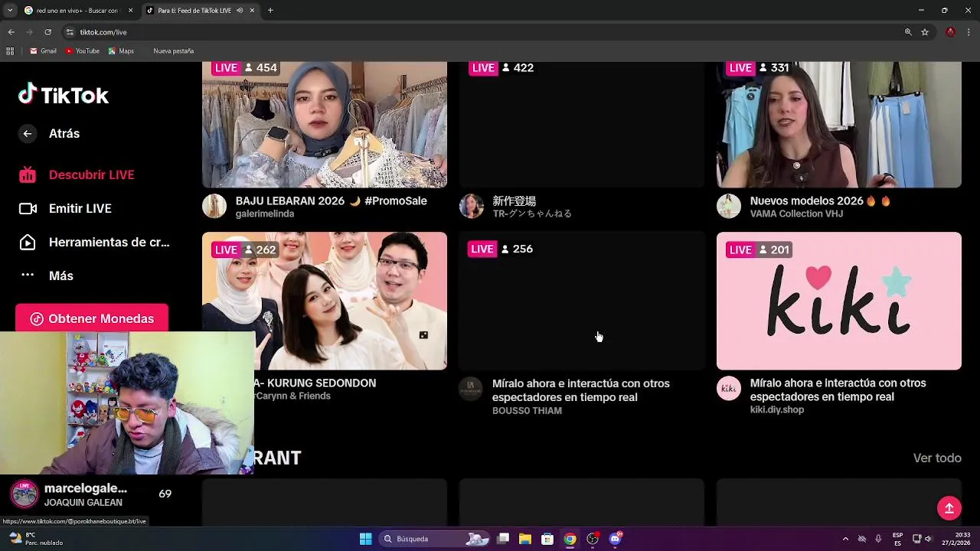This screenshot has width=980, height=551.
Task: Click the marcelogale... followed channel name
Action: (x=86, y=488)
